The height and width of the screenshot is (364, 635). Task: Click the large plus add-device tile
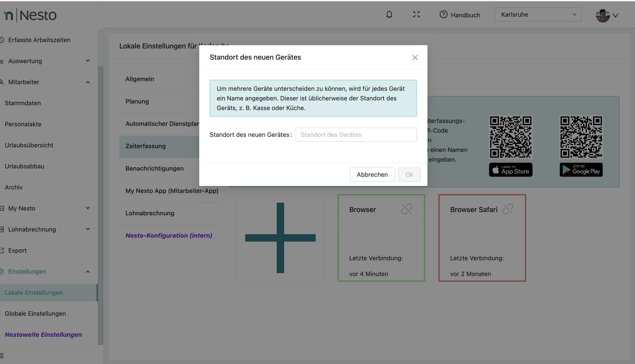click(280, 238)
